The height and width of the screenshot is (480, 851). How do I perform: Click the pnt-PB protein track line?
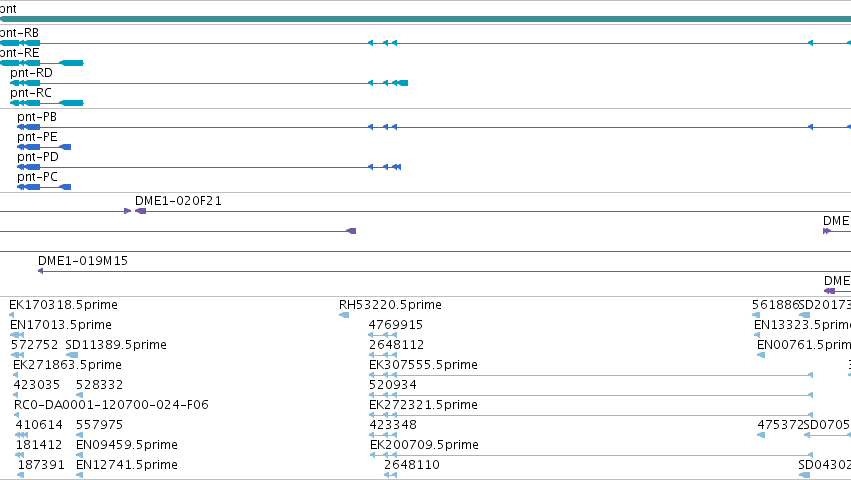point(434,127)
